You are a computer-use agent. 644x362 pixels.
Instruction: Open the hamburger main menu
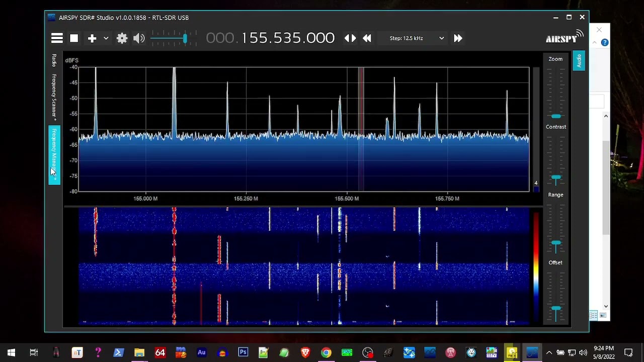57,38
